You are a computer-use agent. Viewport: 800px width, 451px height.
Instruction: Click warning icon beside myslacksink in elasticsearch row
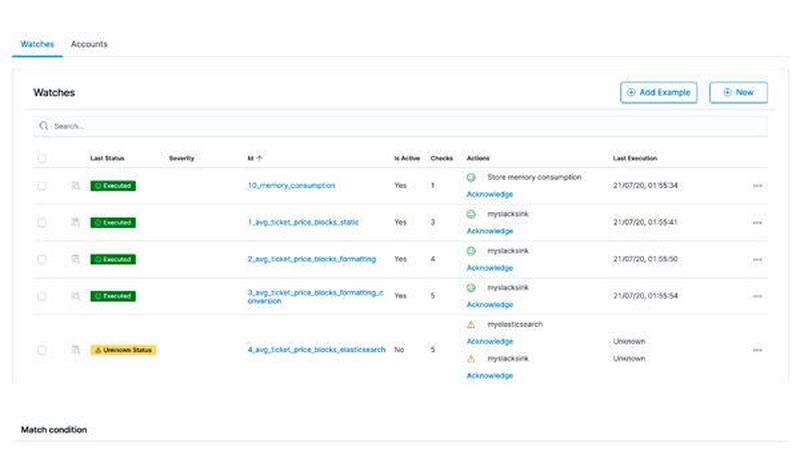pos(471,359)
